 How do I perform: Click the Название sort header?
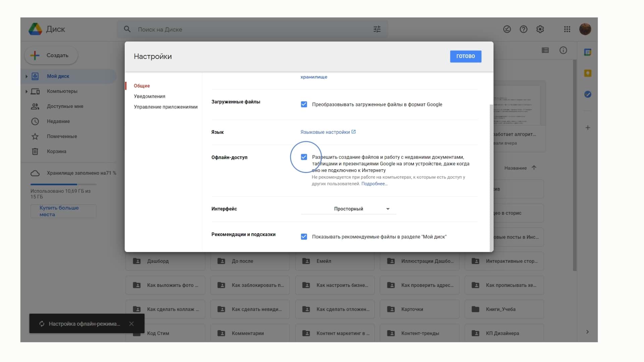tap(515, 168)
